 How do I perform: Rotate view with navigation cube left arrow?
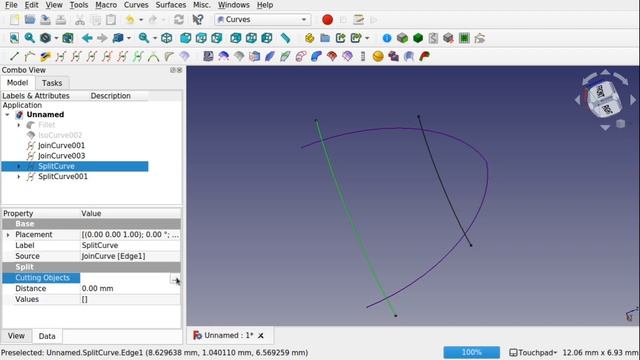[577, 100]
